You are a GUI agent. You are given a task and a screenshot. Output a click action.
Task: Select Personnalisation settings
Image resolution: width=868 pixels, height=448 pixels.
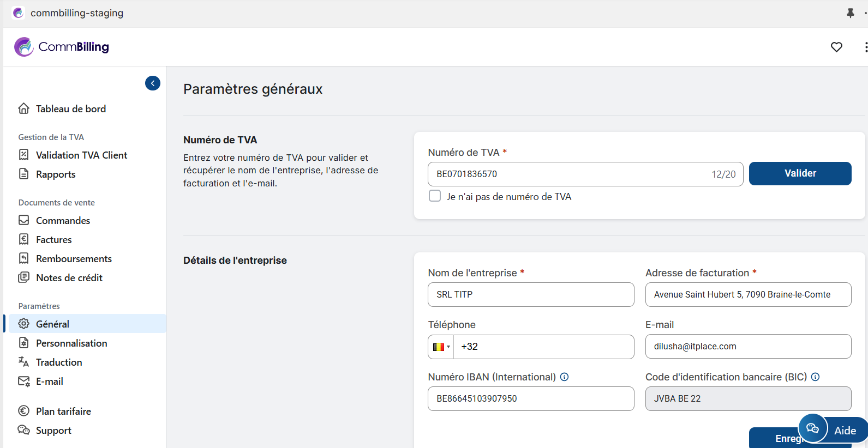[x=71, y=343]
